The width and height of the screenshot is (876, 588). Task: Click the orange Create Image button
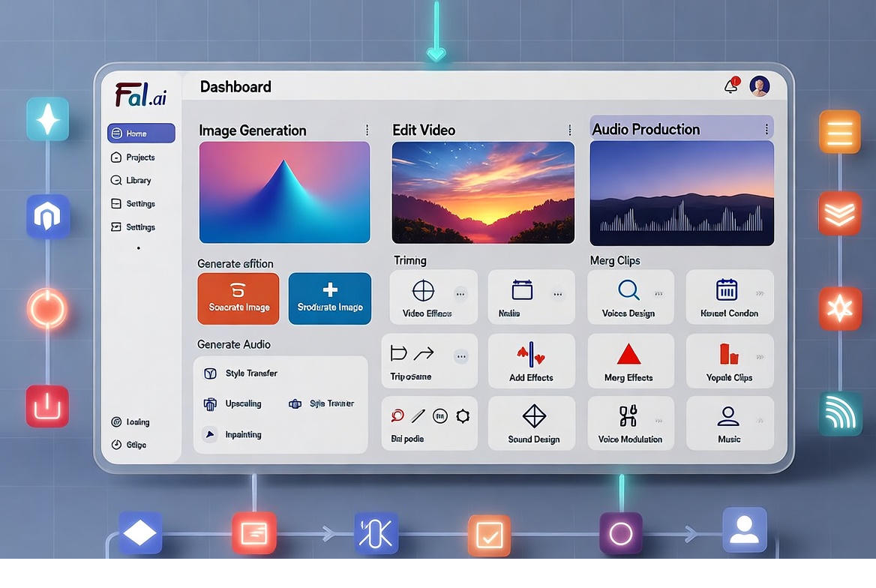(238, 298)
